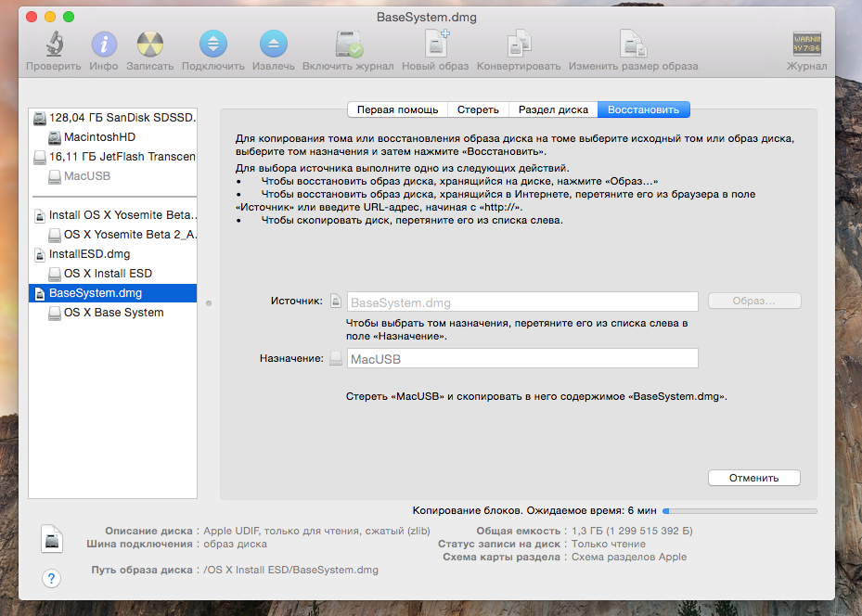The height and width of the screenshot is (616, 862).
Task: Click the Mount toolbar icon
Action: coord(213,45)
